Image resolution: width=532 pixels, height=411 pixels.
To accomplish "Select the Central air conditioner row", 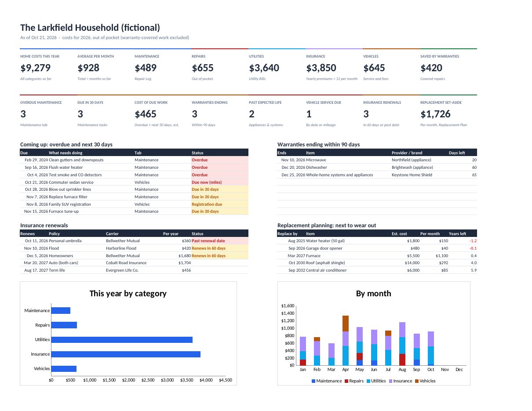I will point(377,270).
